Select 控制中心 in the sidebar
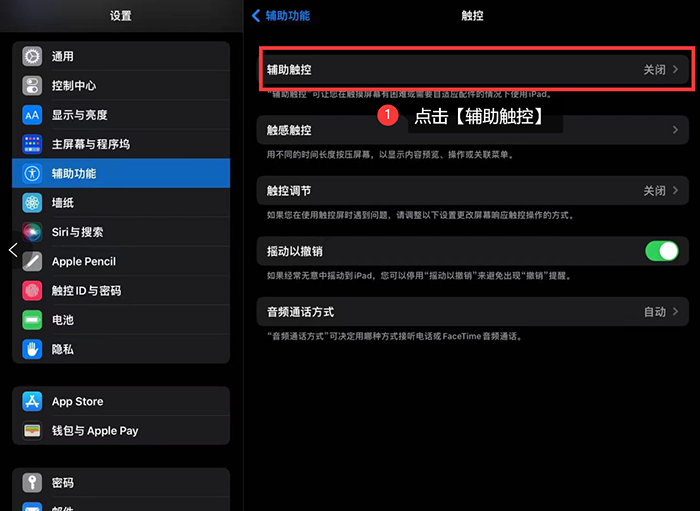This screenshot has width=700, height=511. (121, 86)
